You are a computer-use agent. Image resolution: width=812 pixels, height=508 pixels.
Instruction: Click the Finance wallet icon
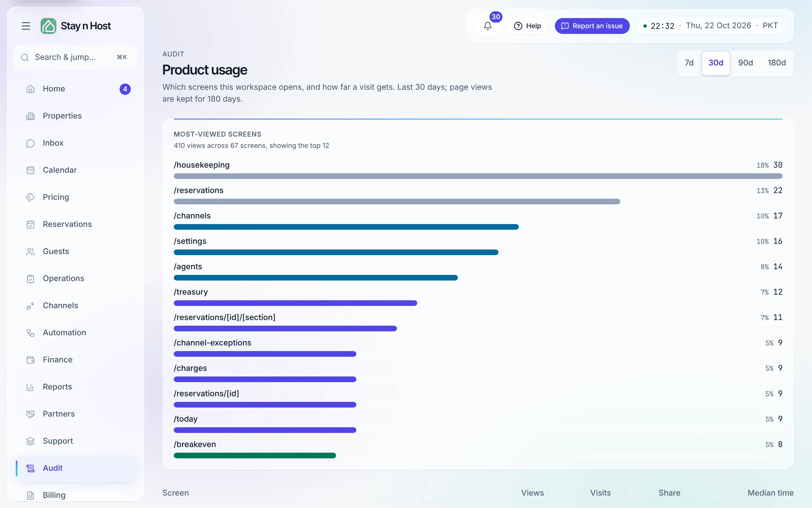click(x=30, y=360)
